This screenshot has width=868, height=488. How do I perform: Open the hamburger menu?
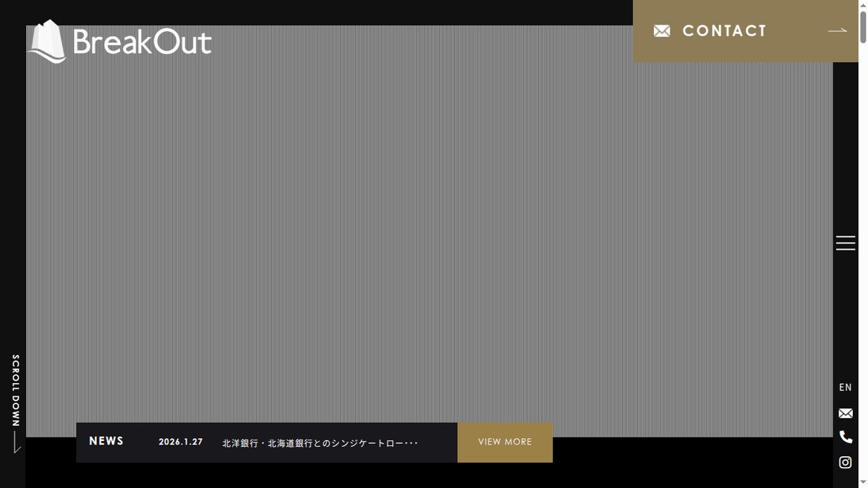pyautogui.click(x=846, y=243)
